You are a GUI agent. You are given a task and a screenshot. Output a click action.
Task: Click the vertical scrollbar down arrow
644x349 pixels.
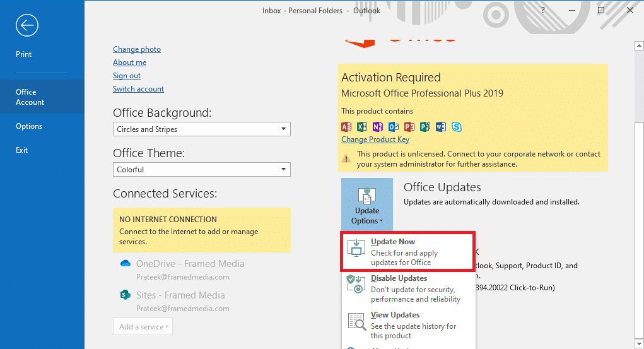(x=639, y=343)
